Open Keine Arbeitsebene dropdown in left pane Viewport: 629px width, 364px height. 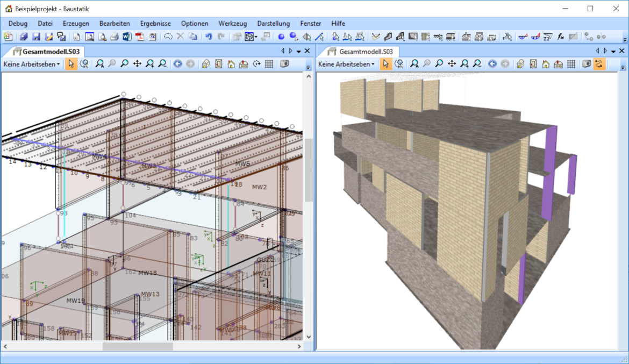pos(32,64)
